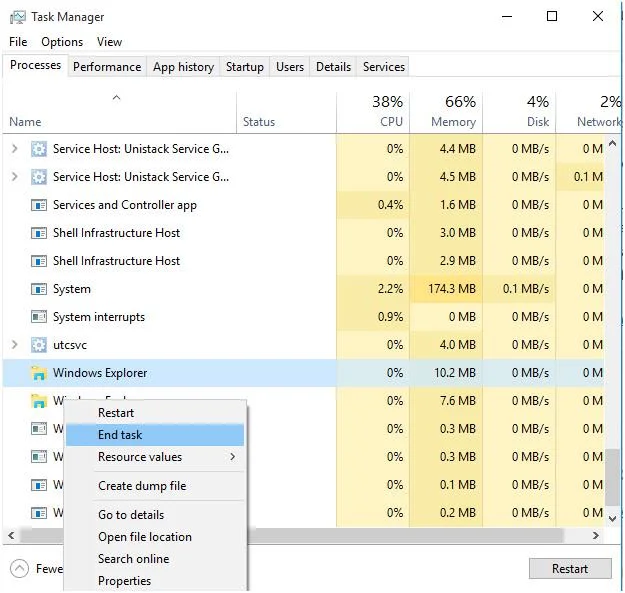Click the Task Manager title bar icon
This screenshot has height=593, width=625.
coord(18,17)
